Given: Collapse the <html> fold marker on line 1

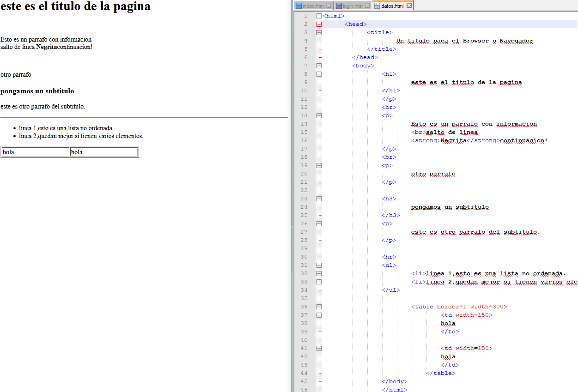Looking at the screenshot, I should [x=319, y=16].
